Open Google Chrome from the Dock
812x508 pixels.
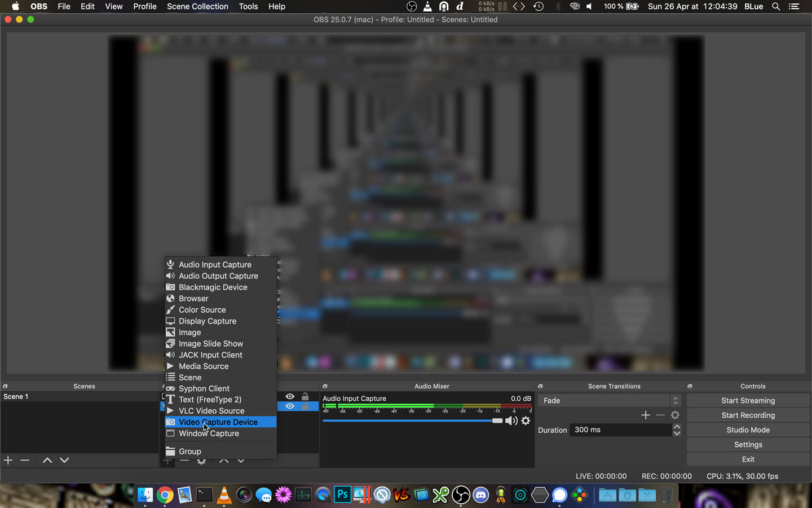pos(165,495)
